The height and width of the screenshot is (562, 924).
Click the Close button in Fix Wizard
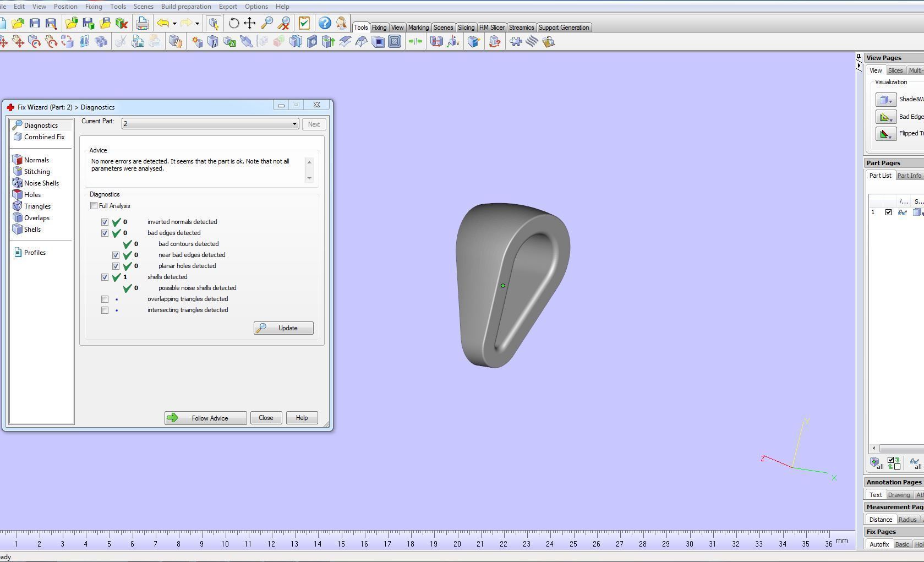266,418
